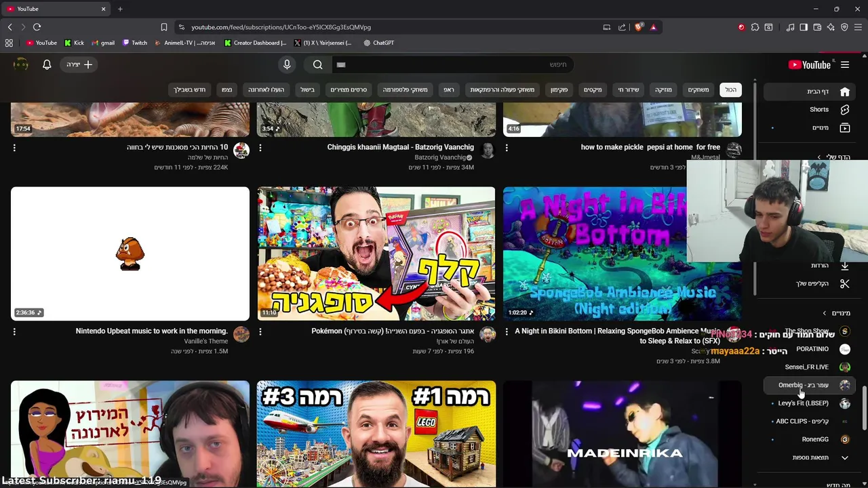Select the 'מיקסים' filter chip

pyautogui.click(x=593, y=89)
